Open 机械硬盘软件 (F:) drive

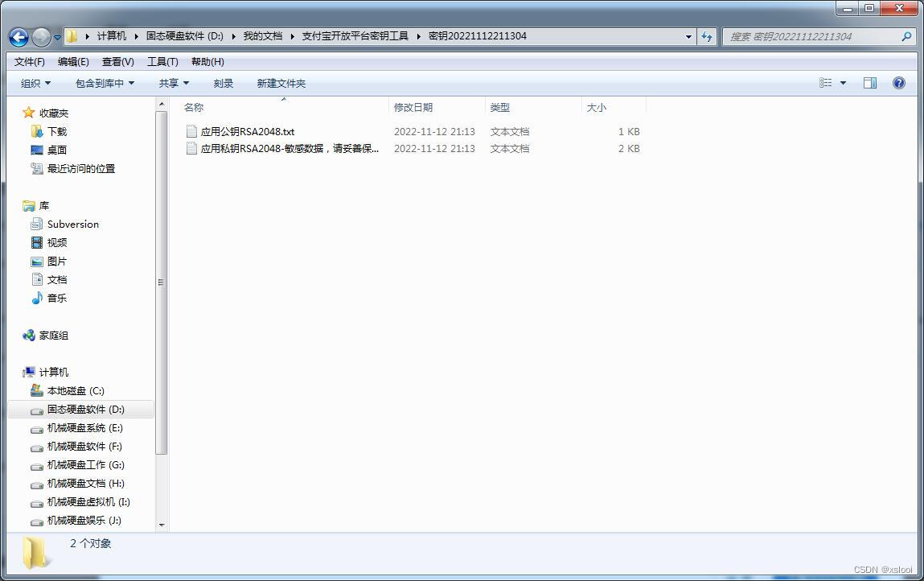tap(84, 447)
